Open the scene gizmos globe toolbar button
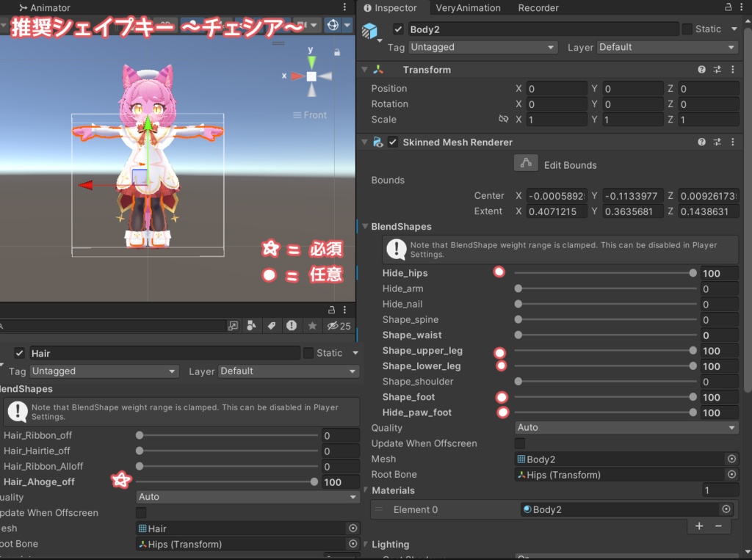This screenshot has width=752, height=560. click(x=333, y=25)
